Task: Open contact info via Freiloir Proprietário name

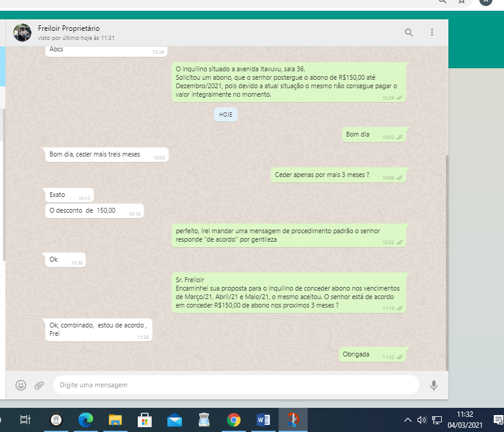Action: point(68,28)
